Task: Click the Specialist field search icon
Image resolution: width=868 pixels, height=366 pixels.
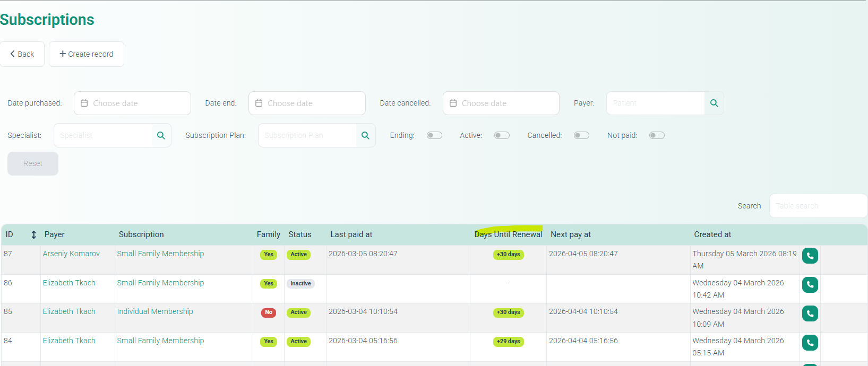Action: click(x=161, y=136)
